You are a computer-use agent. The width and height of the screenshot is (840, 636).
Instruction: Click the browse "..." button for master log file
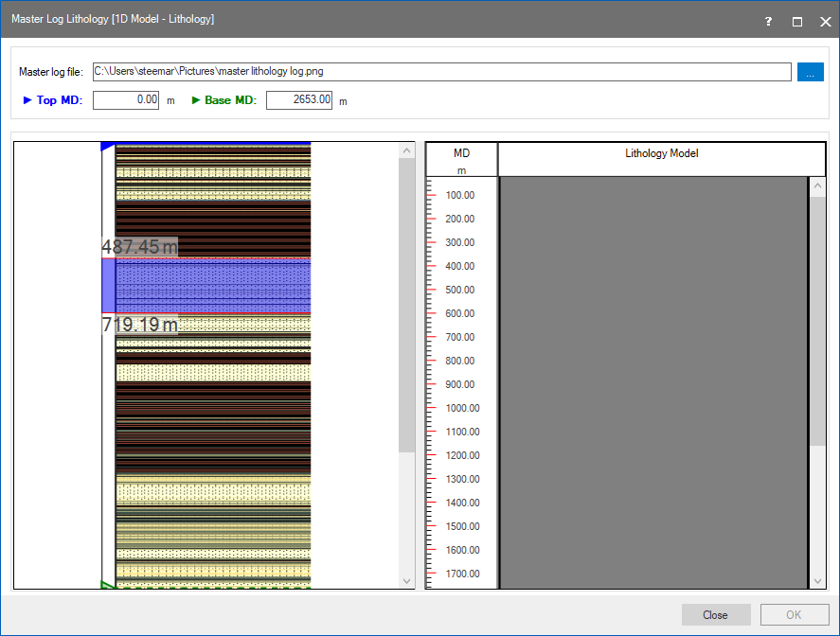[x=810, y=72]
